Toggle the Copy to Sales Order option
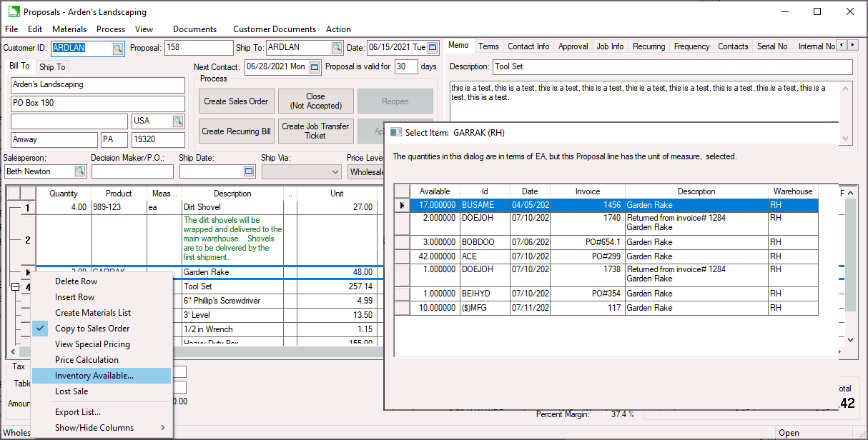This screenshot has width=868, height=440. [92, 329]
